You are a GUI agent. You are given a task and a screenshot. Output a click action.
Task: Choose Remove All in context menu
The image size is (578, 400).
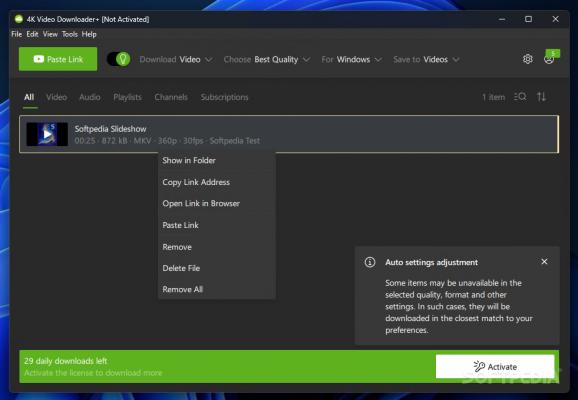coord(217,289)
